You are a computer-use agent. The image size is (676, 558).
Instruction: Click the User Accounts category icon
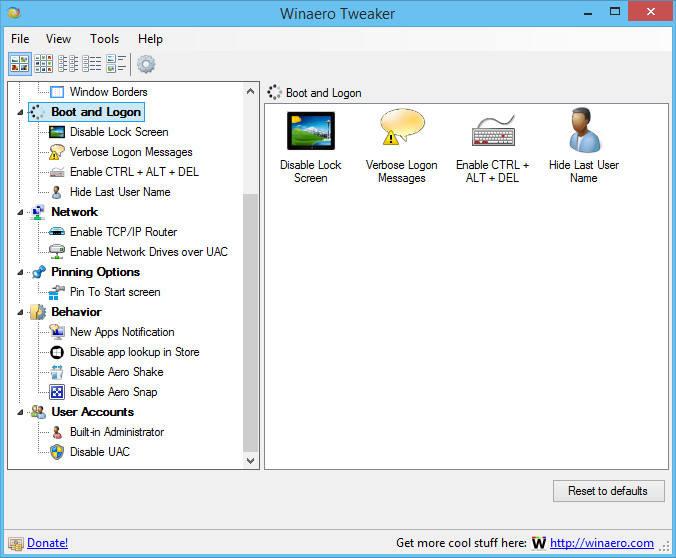point(38,412)
